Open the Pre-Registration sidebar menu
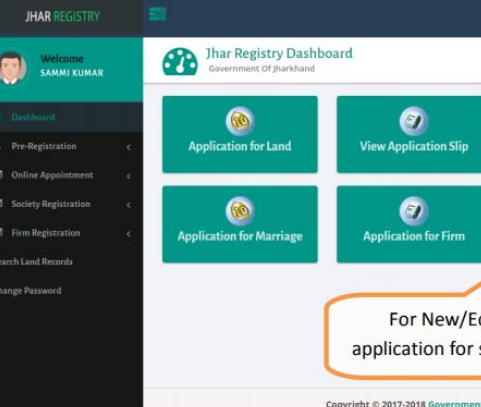Viewport: 481px width, 407px height. point(71,146)
